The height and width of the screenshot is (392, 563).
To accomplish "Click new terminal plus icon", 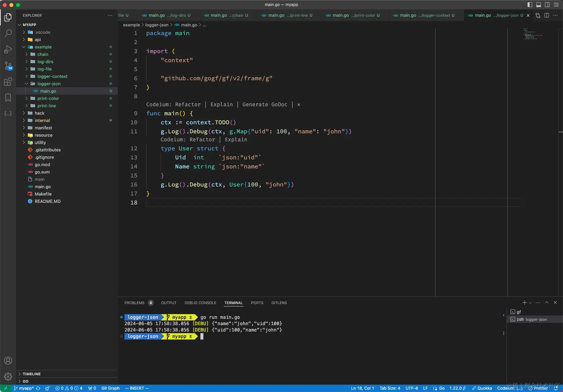I will (525, 303).
